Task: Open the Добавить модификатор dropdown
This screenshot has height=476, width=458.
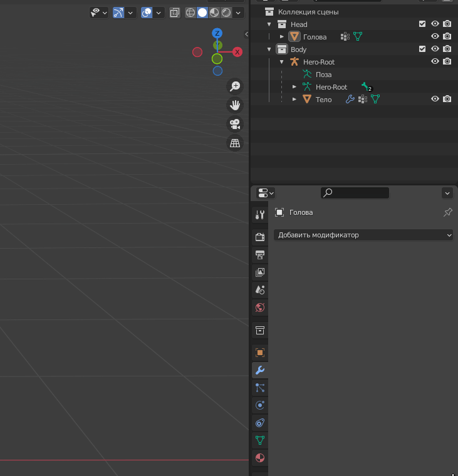Action: (x=363, y=235)
